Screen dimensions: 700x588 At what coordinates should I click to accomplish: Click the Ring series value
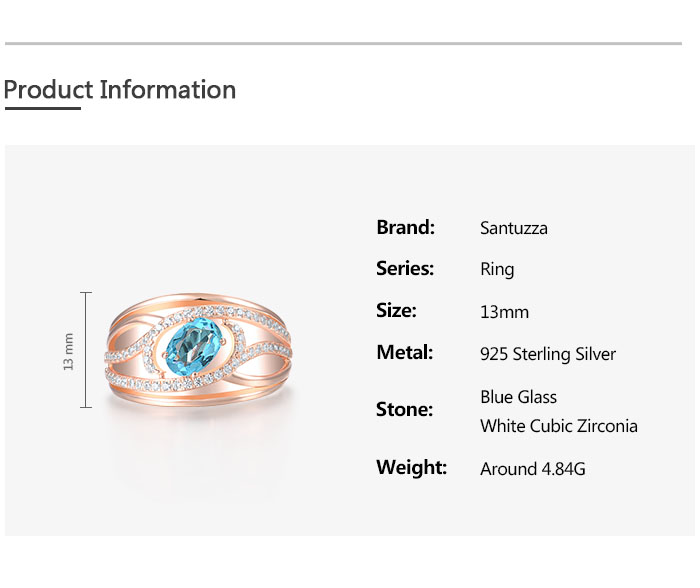pyautogui.click(x=497, y=269)
